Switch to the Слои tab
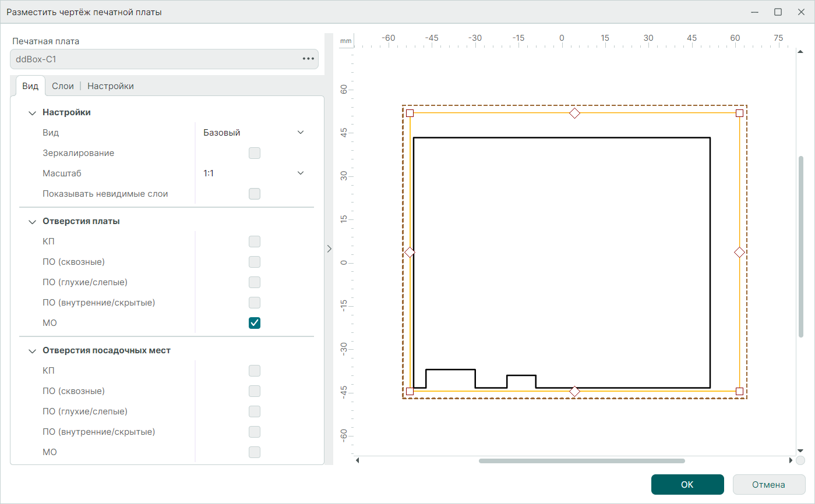The image size is (815, 504). pyautogui.click(x=63, y=86)
